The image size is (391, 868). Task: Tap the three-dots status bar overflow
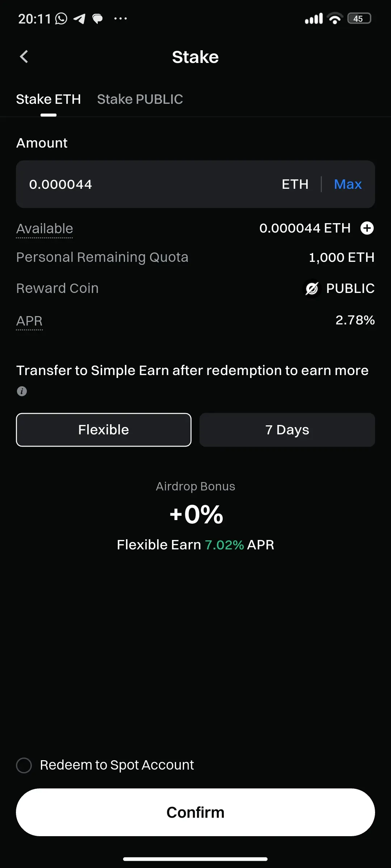coord(121,18)
